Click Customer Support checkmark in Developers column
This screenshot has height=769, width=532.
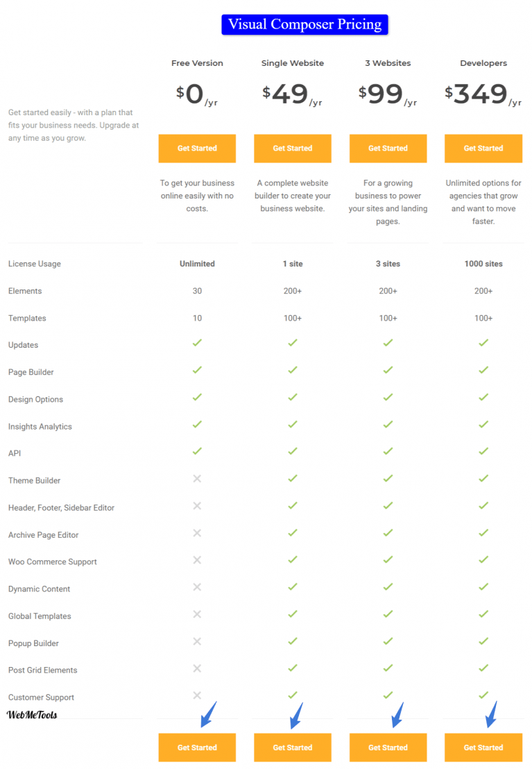pyautogui.click(x=483, y=695)
